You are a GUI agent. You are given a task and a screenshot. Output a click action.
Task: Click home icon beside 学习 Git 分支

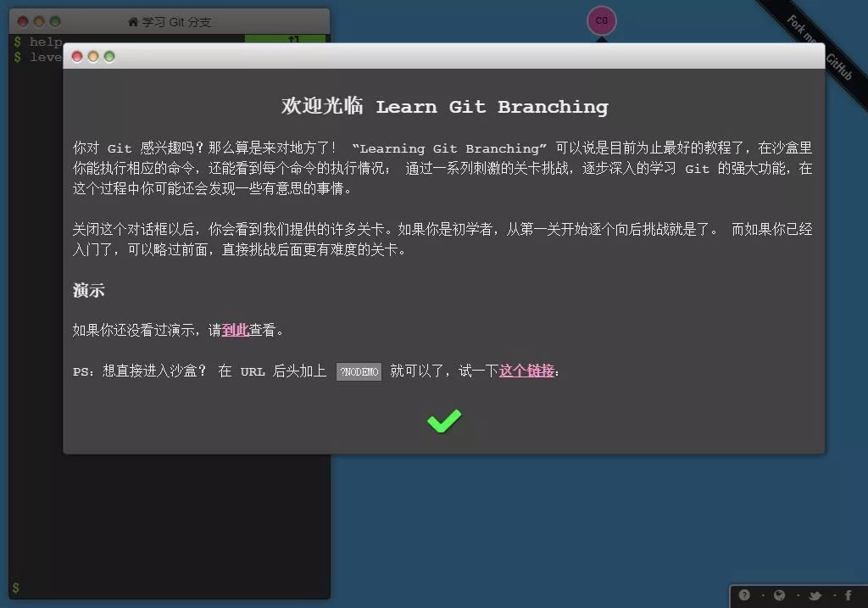pyautogui.click(x=133, y=21)
